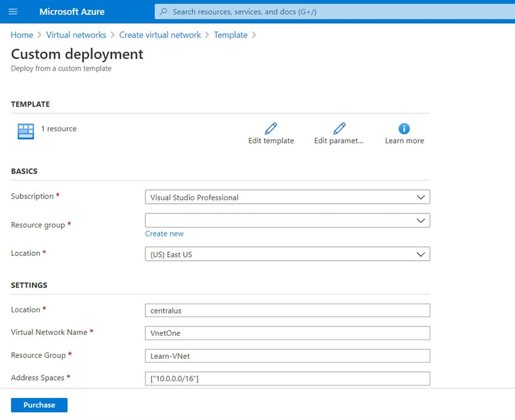
Task: Click the Purchase button
Action: click(x=39, y=404)
